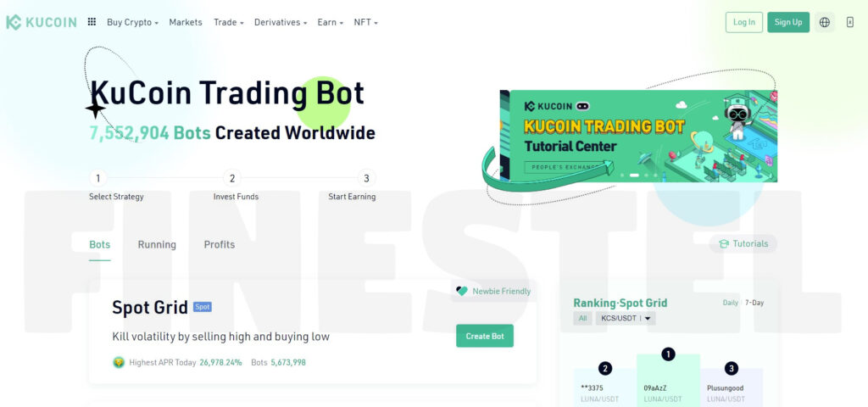This screenshot has height=407, width=868.
Task: Click the mobile app download icon
Action: coord(850,22)
